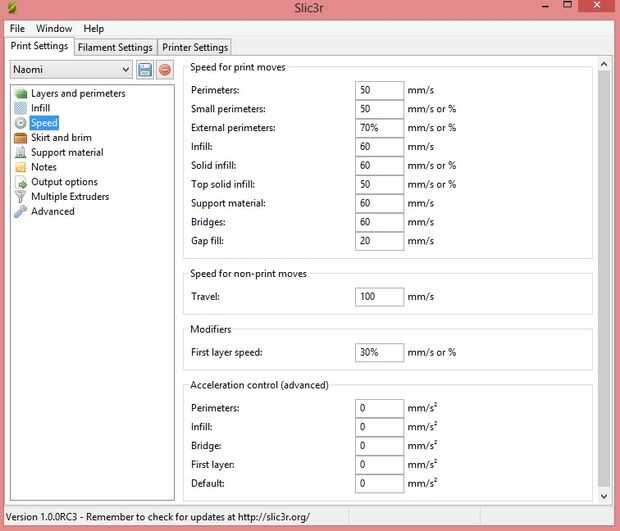Click the Infill speed field

pyautogui.click(x=379, y=147)
